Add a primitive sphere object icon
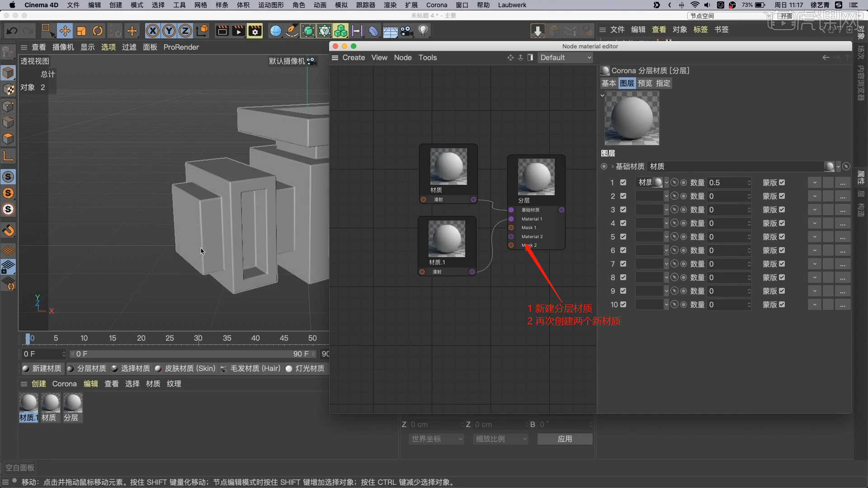Screen dimensions: 868x488 tap(275, 31)
